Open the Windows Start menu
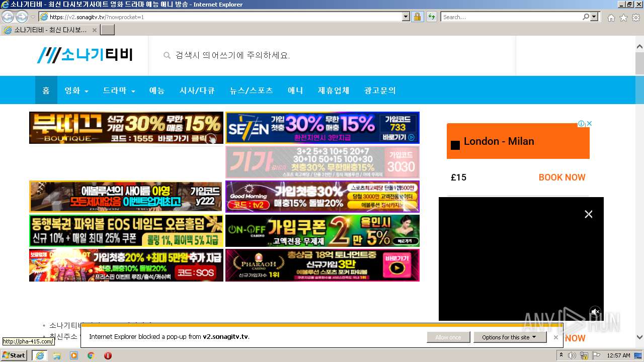The image size is (644, 362). point(14,355)
